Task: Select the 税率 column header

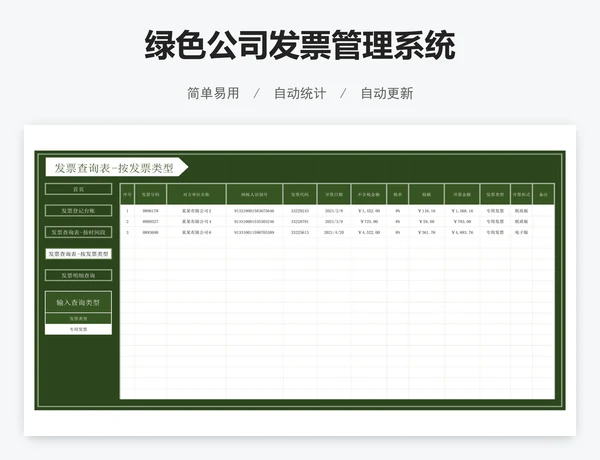Action: tap(398, 194)
